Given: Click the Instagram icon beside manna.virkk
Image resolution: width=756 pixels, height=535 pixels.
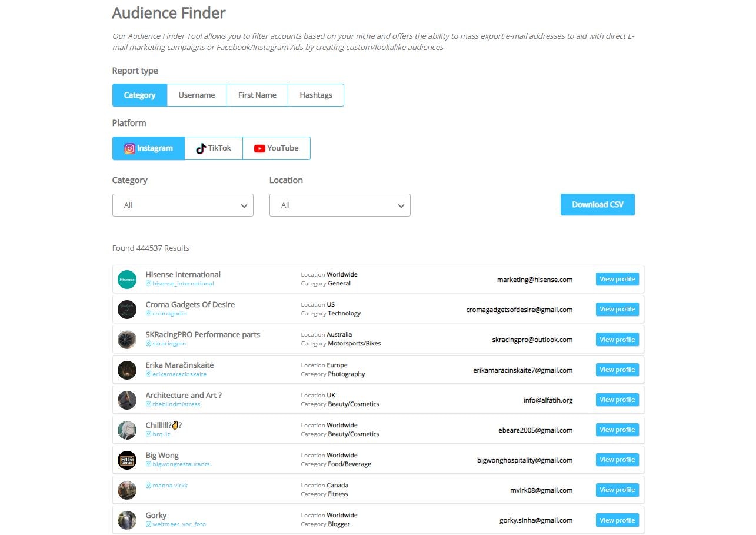Looking at the screenshot, I should click(149, 485).
